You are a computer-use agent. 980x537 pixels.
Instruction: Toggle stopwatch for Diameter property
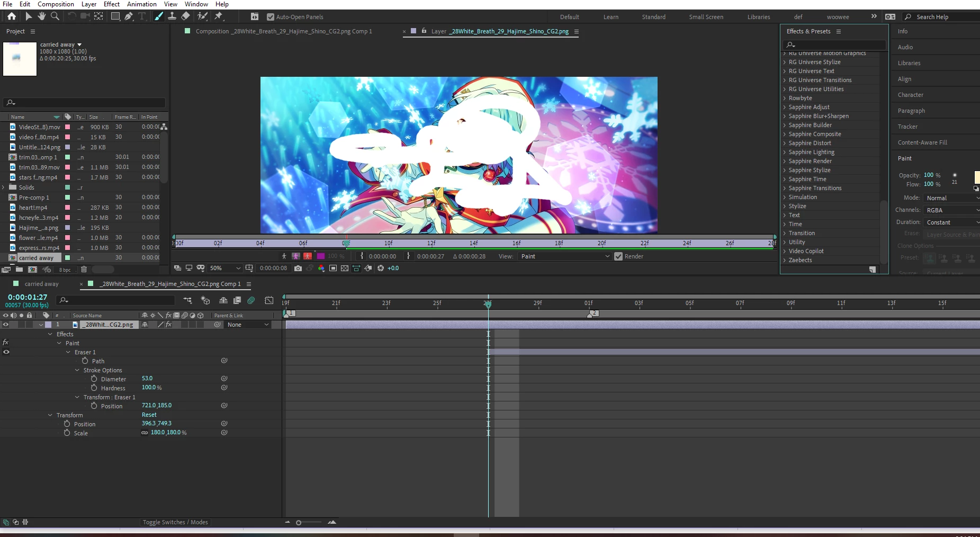94,379
